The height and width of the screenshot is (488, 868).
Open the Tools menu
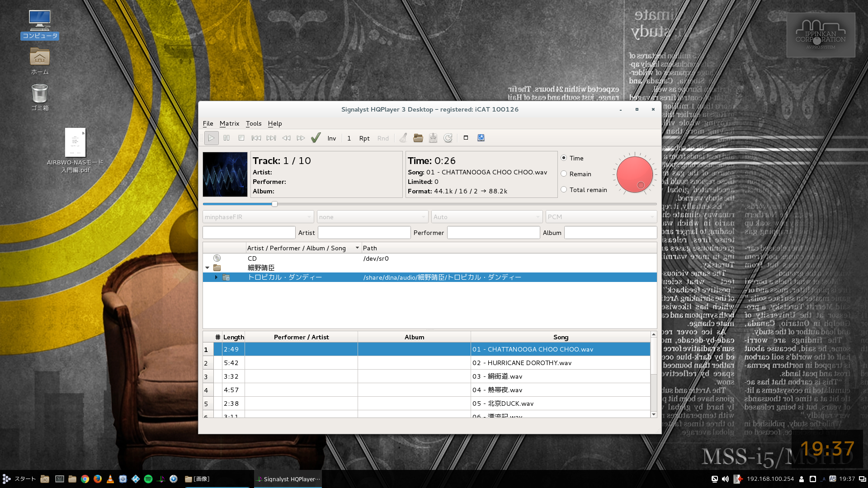click(x=254, y=123)
